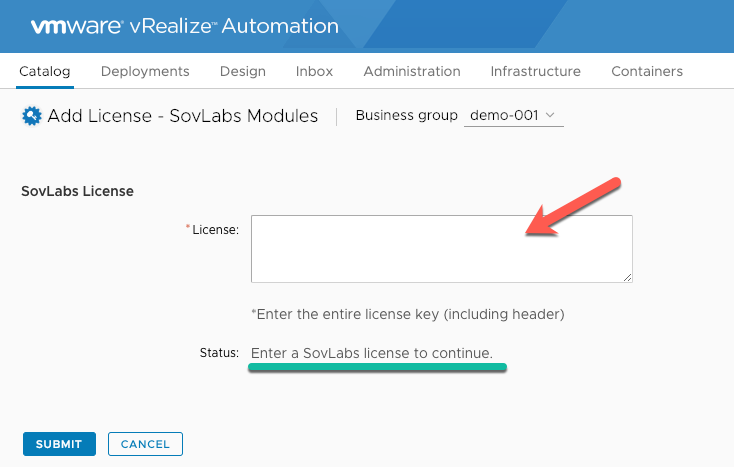This screenshot has width=734, height=467.
Task: Select the Inbox tab
Action: click(x=314, y=71)
